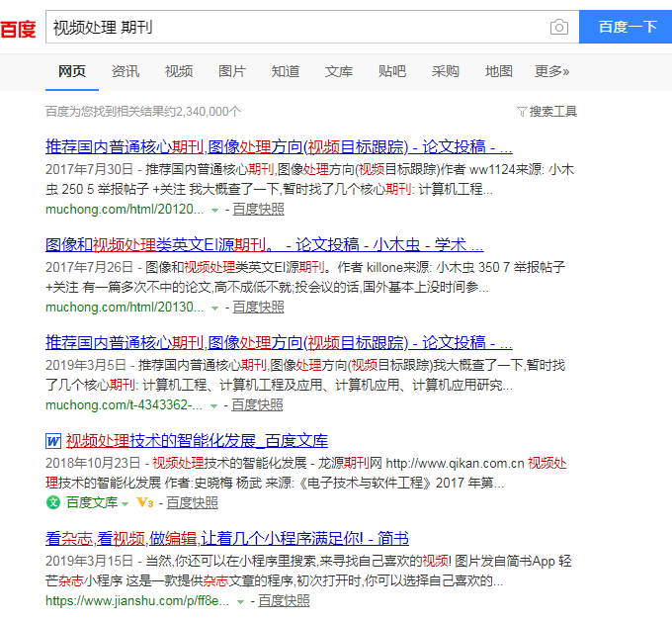Click the 百度一下 search button
Screen dimensions: 672x621
pyautogui.click(x=626, y=27)
